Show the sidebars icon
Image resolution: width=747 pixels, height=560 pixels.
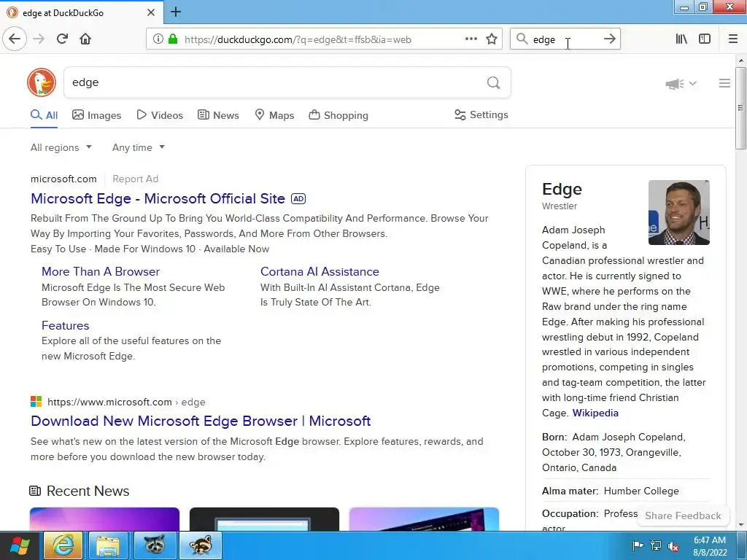tap(705, 39)
